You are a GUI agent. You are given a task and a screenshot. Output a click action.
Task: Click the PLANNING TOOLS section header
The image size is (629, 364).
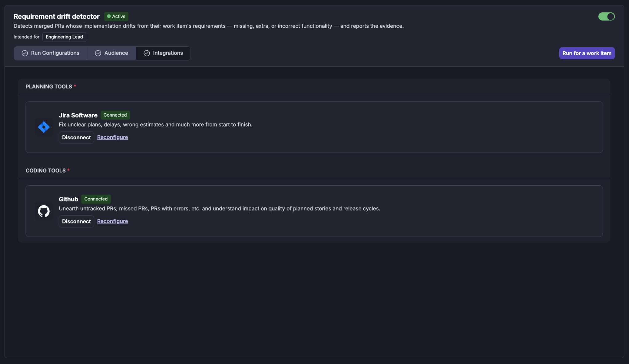[49, 87]
